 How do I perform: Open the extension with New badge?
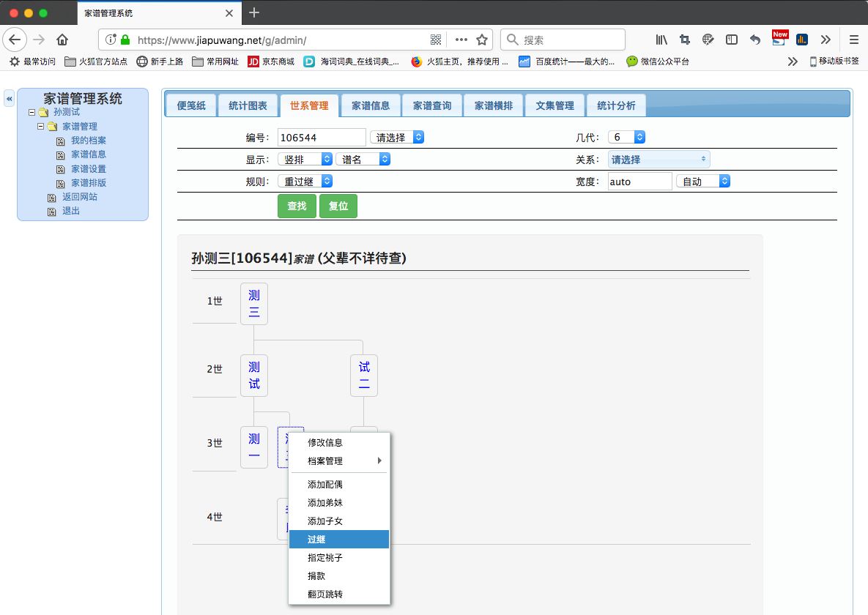click(779, 38)
